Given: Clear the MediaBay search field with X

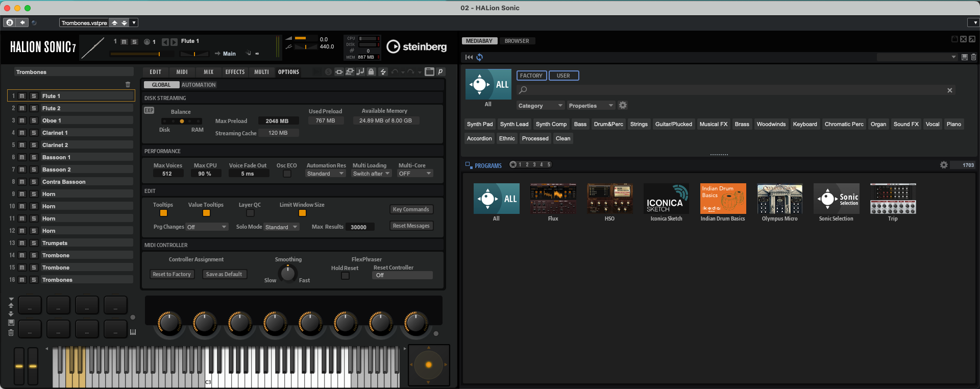Looking at the screenshot, I should click(x=950, y=90).
